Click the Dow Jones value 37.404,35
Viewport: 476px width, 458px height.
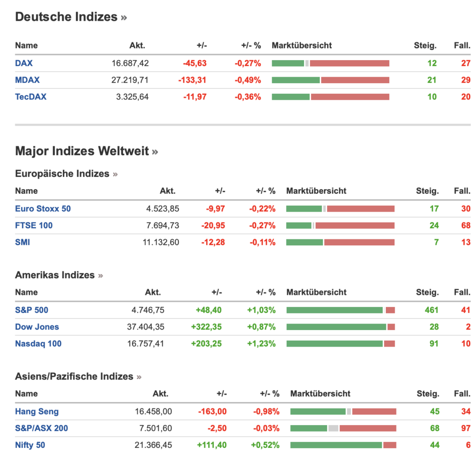click(146, 327)
